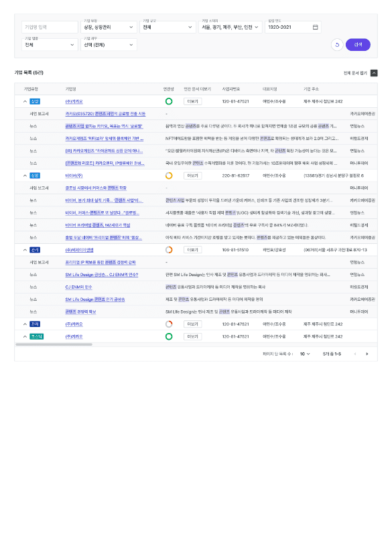
Task: Open the 글로벌 시장에서 커머스와 콘텐츠 확장 link
Action: pyautogui.click(x=96, y=188)
